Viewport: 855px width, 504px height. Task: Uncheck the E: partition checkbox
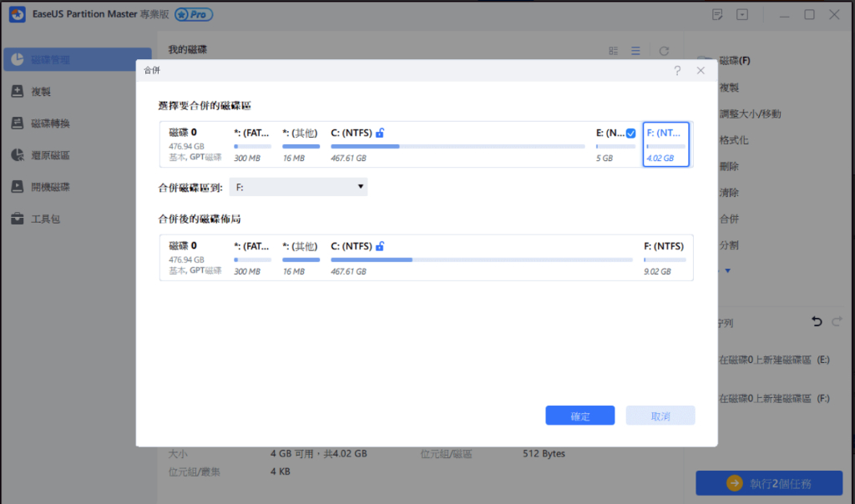[630, 134]
